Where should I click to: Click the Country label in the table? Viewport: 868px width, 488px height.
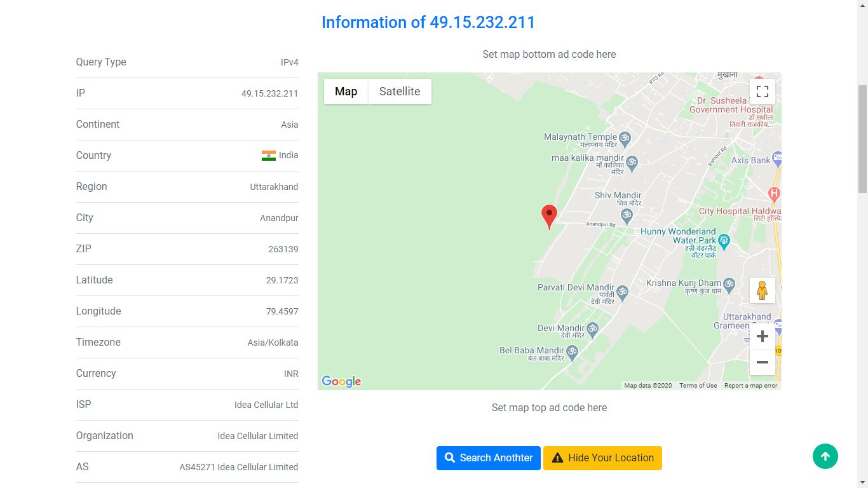click(x=93, y=156)
